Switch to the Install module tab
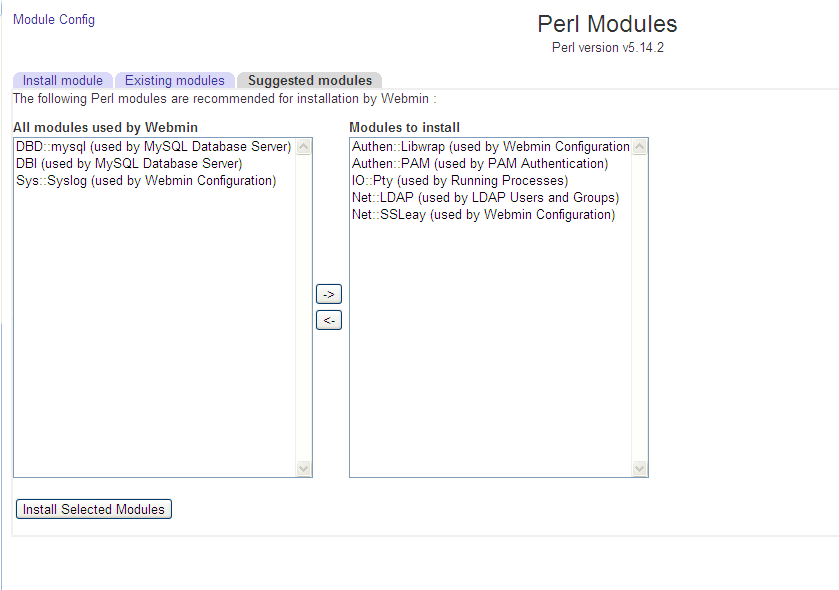 (x=63, y=80)
